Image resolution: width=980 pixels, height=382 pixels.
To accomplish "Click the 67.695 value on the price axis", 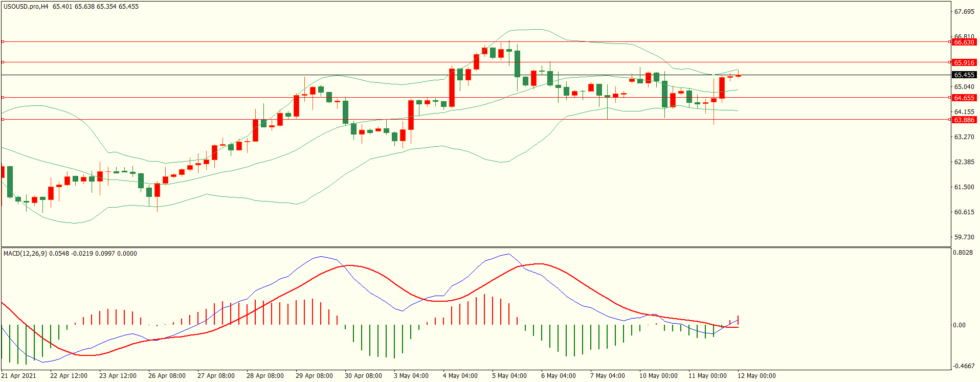I will (x=964, y=12).
